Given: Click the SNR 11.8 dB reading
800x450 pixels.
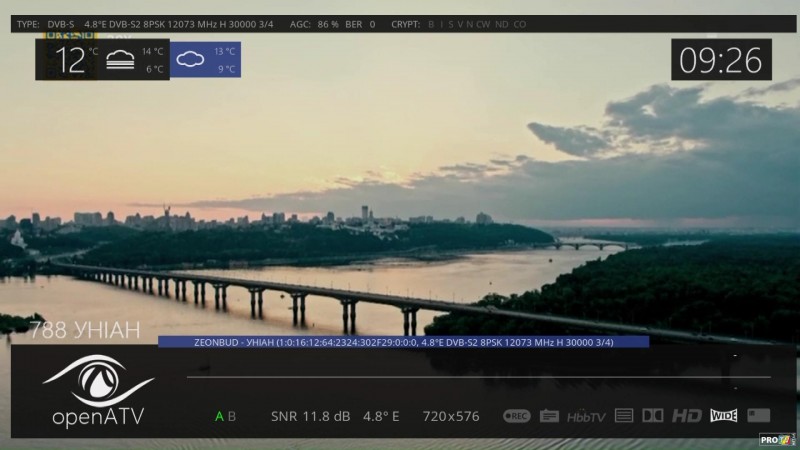Looking at the screenshot, I should (x=310, y=416).
